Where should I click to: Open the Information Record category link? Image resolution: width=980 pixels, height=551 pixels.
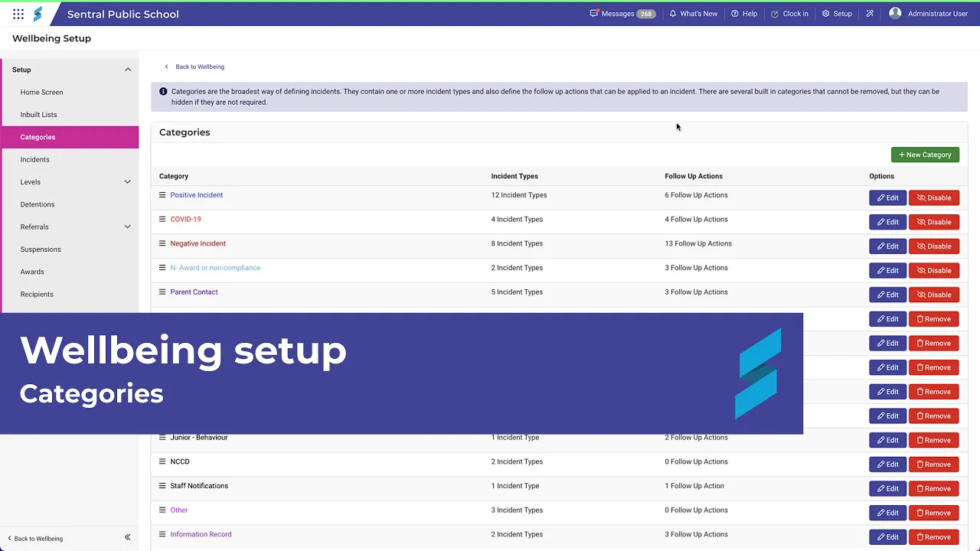point(201,534)
